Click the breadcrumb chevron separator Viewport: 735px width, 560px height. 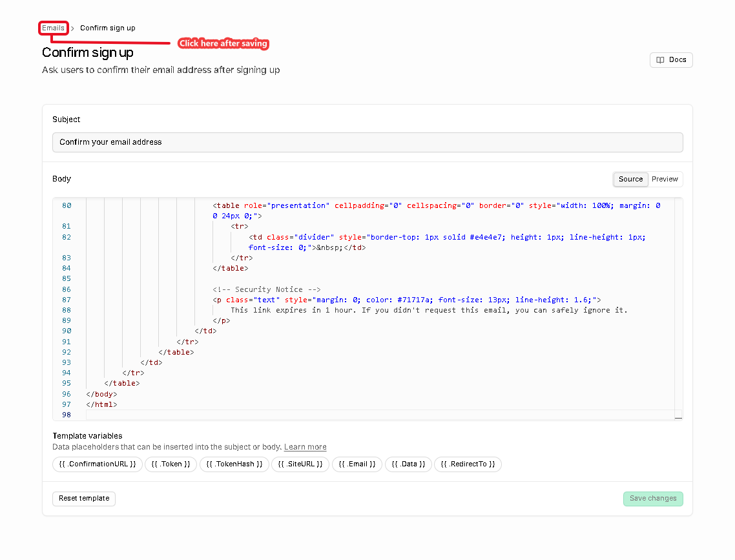[x=72, y=28]
